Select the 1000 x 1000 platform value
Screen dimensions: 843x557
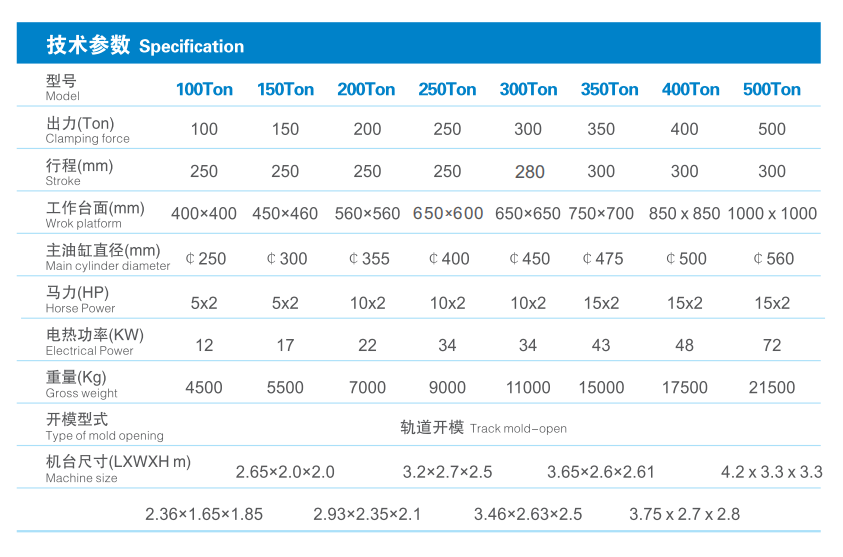click(x=771, y=213)
